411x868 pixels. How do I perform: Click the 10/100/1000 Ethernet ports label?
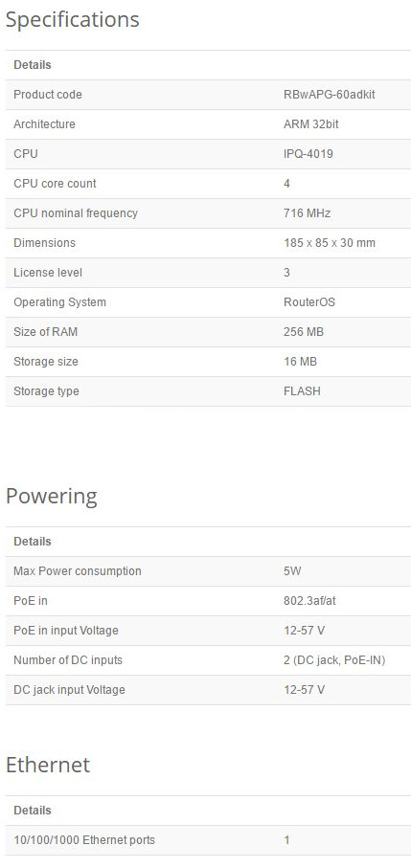(x=84, y=840)
